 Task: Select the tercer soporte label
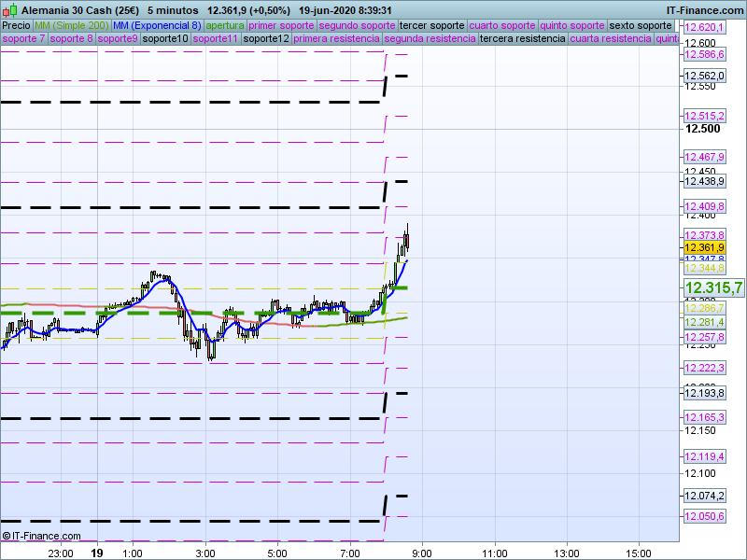pos(431,26)
